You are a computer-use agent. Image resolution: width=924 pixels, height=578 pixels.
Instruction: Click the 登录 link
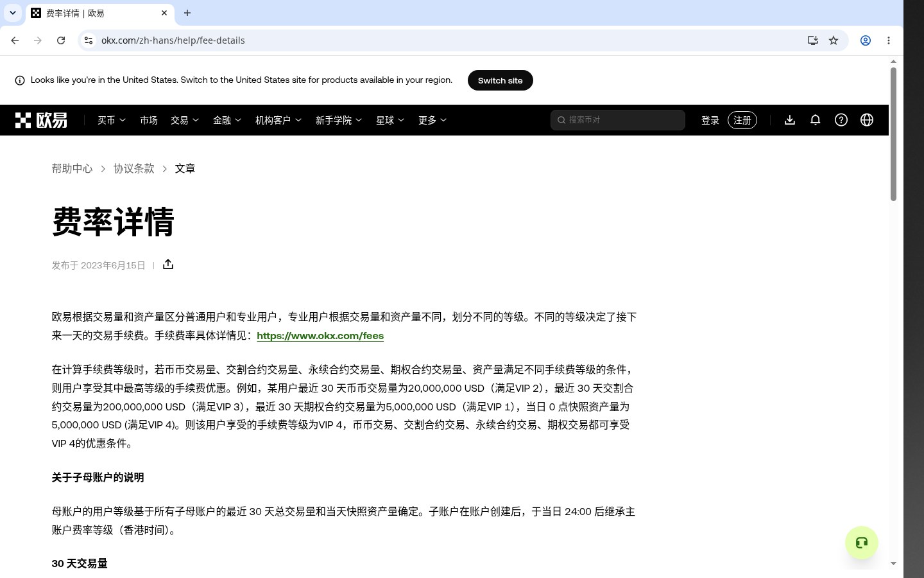(710, 120)
